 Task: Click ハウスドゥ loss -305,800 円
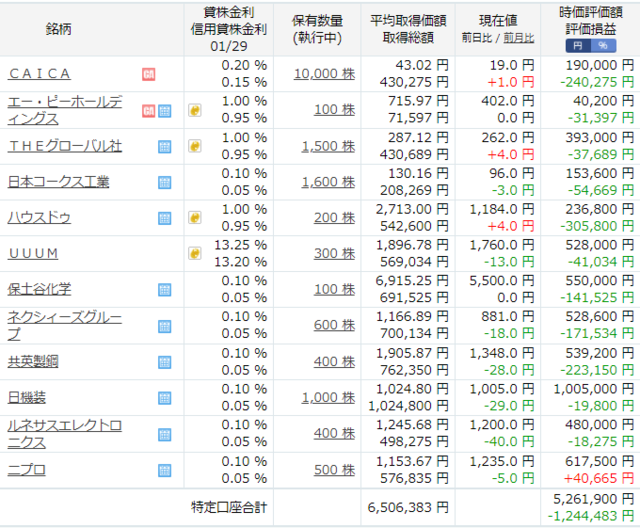[x=597, y=226]
